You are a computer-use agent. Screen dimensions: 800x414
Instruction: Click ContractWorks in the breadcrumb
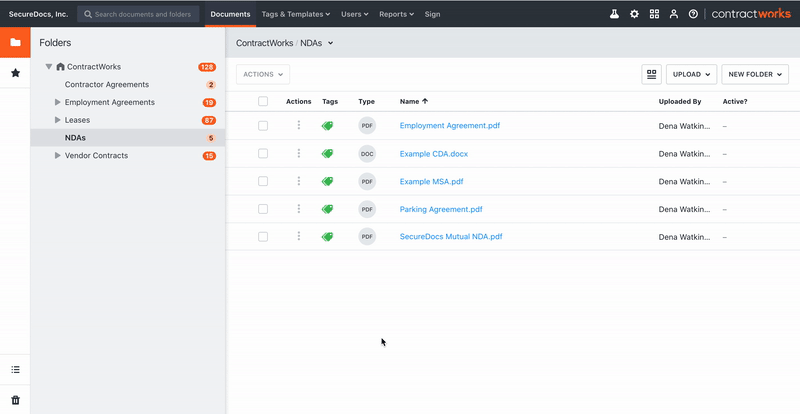(x=264, y=43)
